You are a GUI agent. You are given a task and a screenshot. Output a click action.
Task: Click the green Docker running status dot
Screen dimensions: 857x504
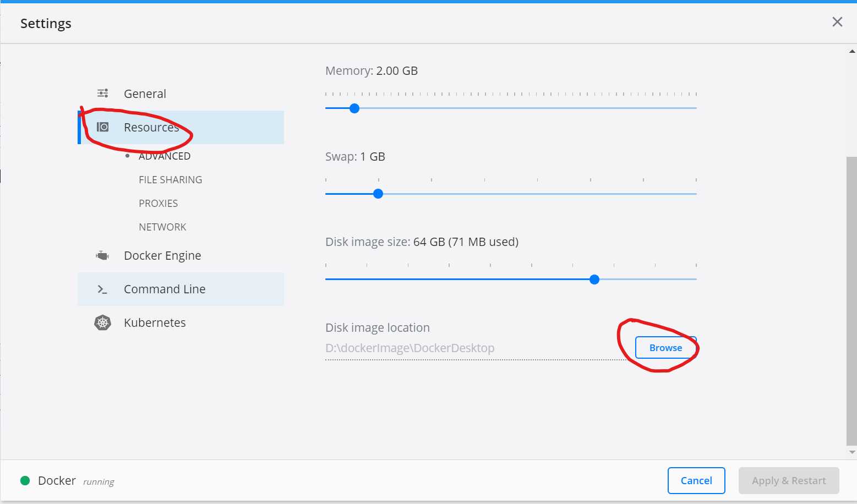[25, 480]
